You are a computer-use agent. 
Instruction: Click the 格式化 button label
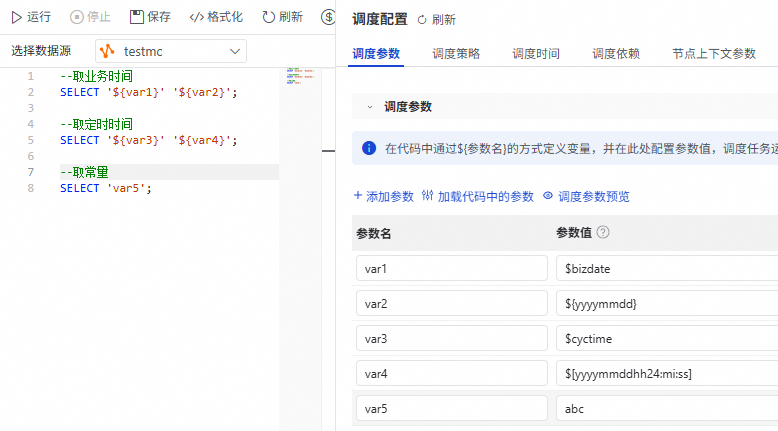pyautogui.click(x=225, y=17)
